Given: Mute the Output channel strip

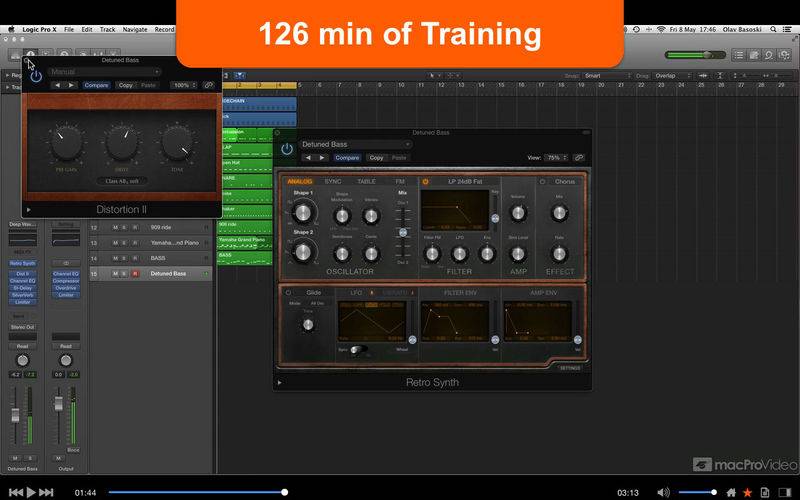Looking at the screenshot, I should (x=59, y=458).
